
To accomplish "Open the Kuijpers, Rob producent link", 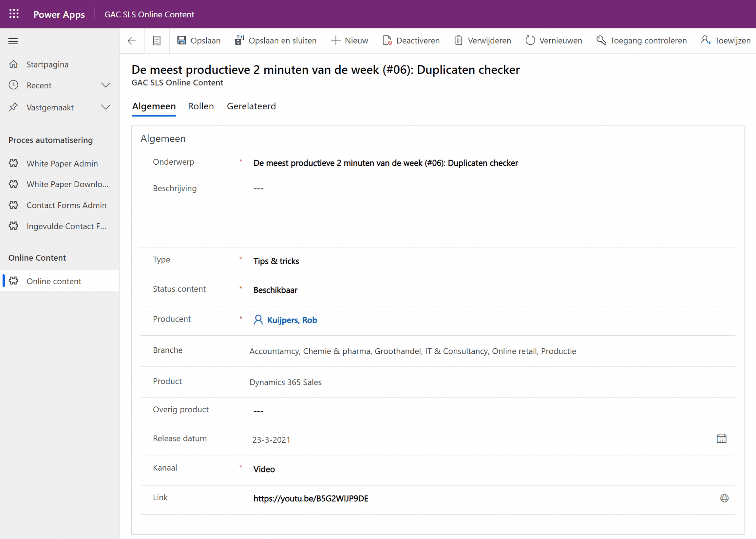I will click(292, 320).
